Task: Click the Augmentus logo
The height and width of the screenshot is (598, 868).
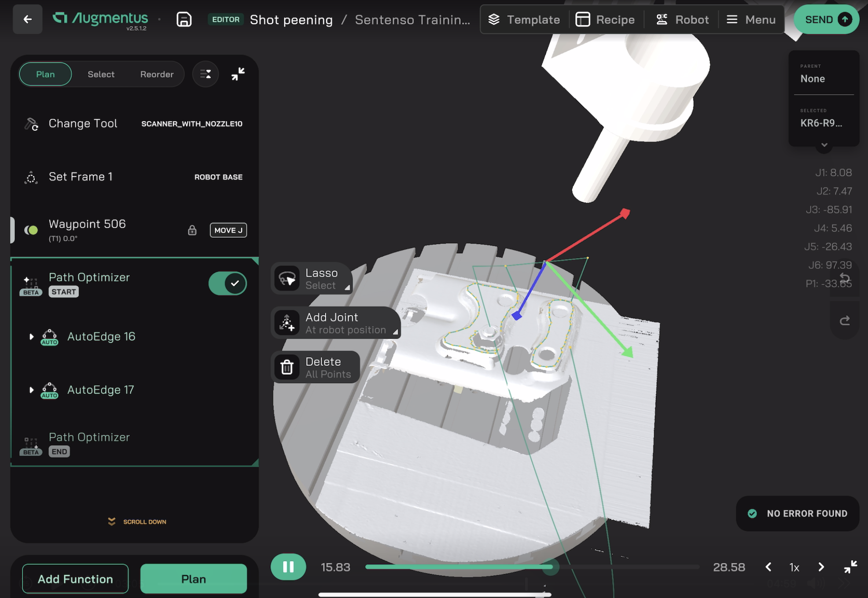Action: pyautogui.click(x=101, y=18)
